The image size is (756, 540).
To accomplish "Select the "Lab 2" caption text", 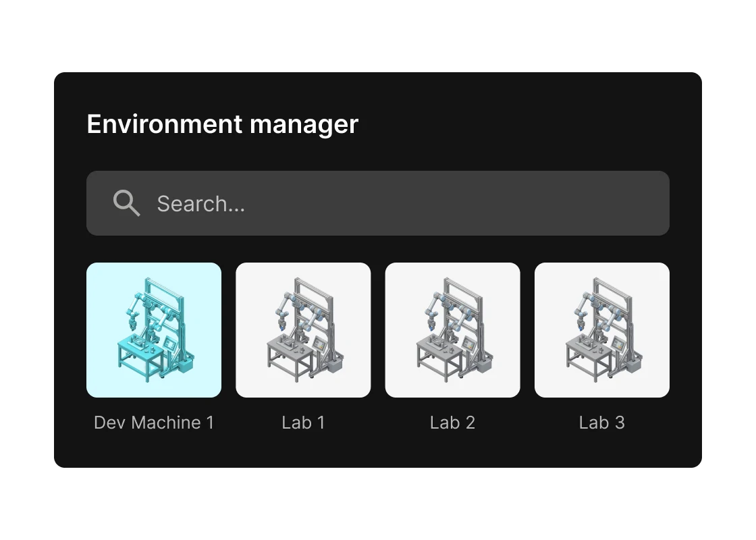I will tap(452, 423).
